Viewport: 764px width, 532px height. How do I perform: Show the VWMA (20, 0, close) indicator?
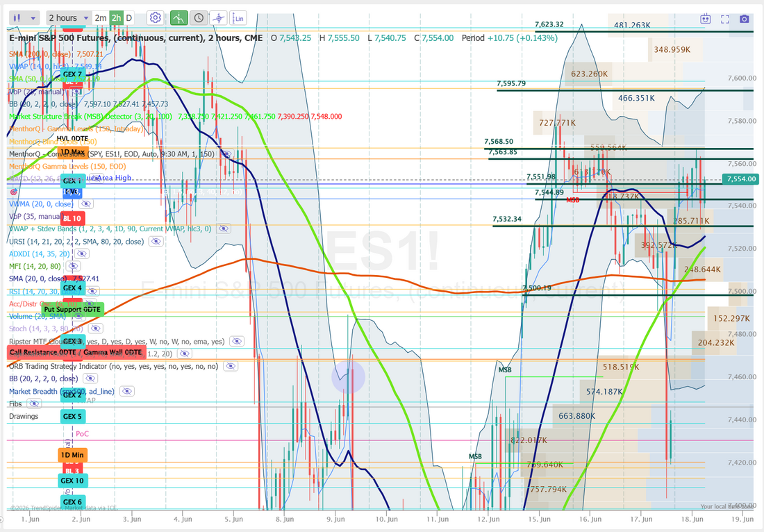pos(85,204)
